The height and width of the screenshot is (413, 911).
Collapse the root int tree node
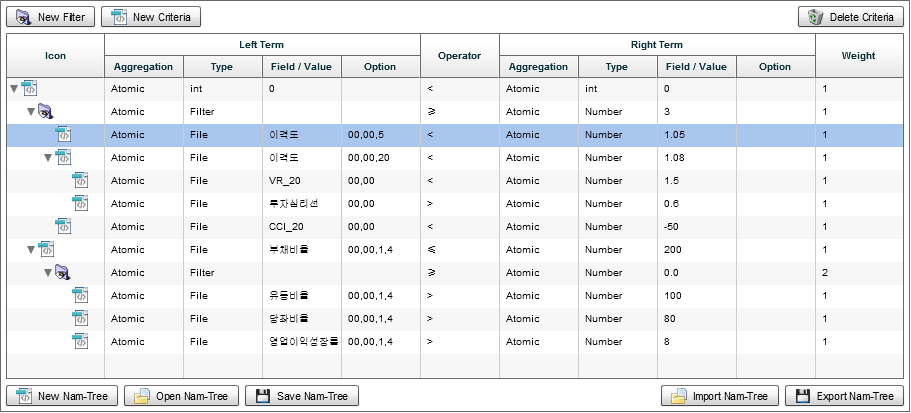(13, 89)
